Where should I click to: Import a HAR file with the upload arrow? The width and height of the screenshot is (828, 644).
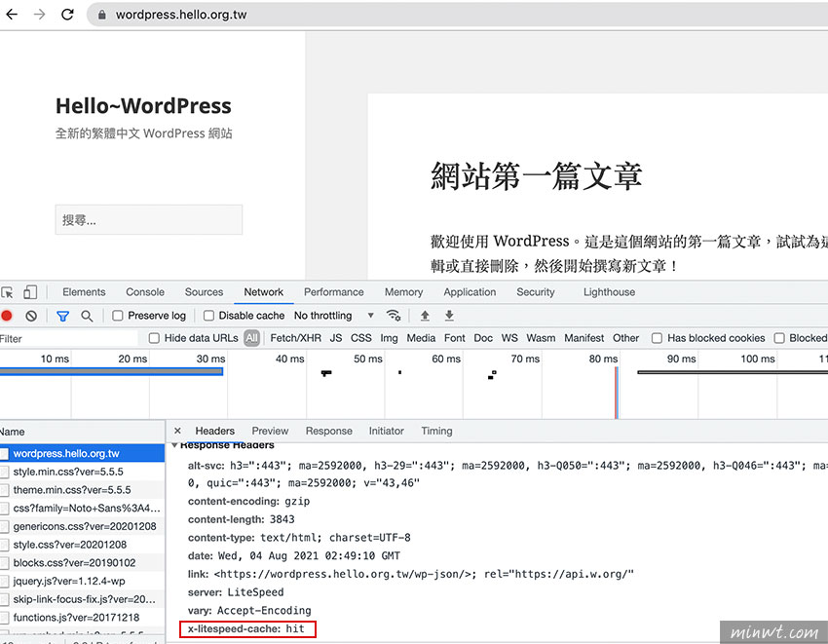click(425, 316)
